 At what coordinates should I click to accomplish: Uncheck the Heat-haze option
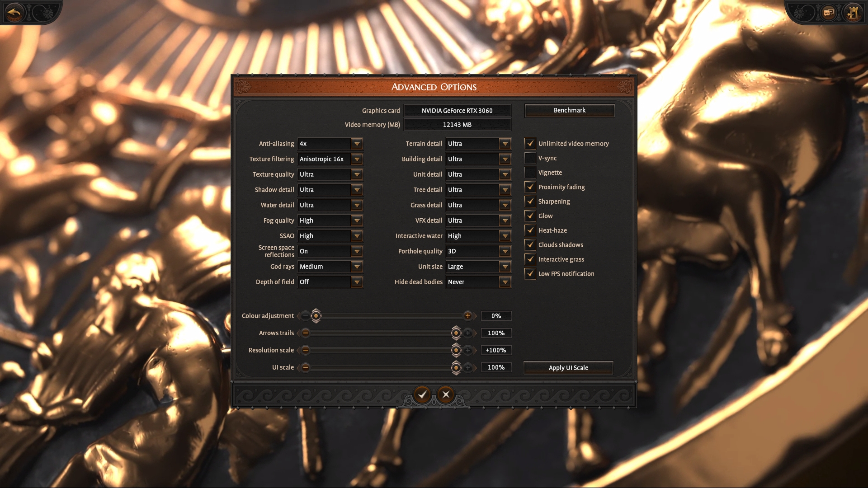pos(530,230)
